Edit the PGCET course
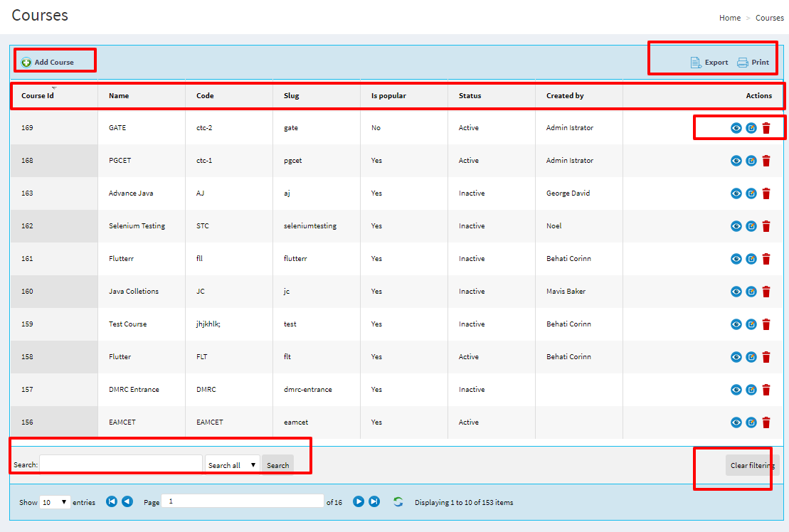Image resolution: width=789 pixels, height=532 pixels. 751,161
